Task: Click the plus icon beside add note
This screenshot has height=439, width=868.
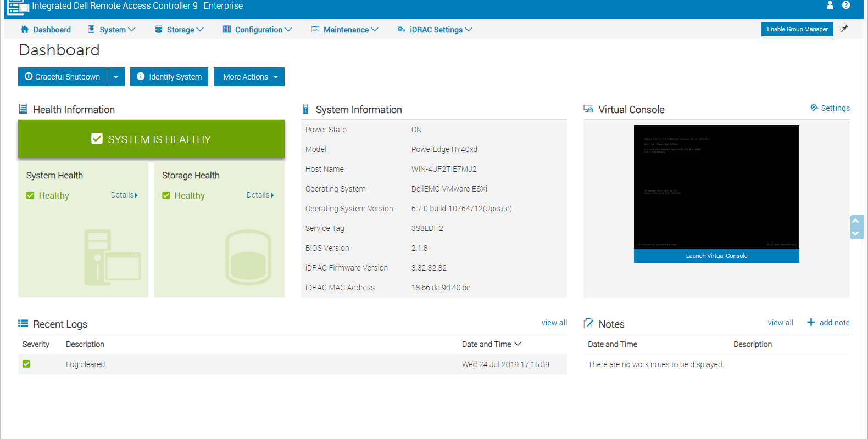Action: [x=811, y=322]
